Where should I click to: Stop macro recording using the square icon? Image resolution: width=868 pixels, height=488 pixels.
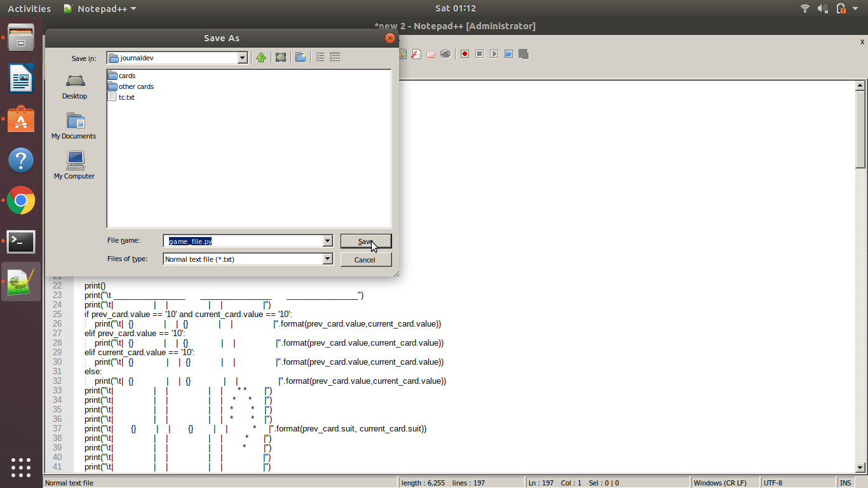click(x=479, y=54)
